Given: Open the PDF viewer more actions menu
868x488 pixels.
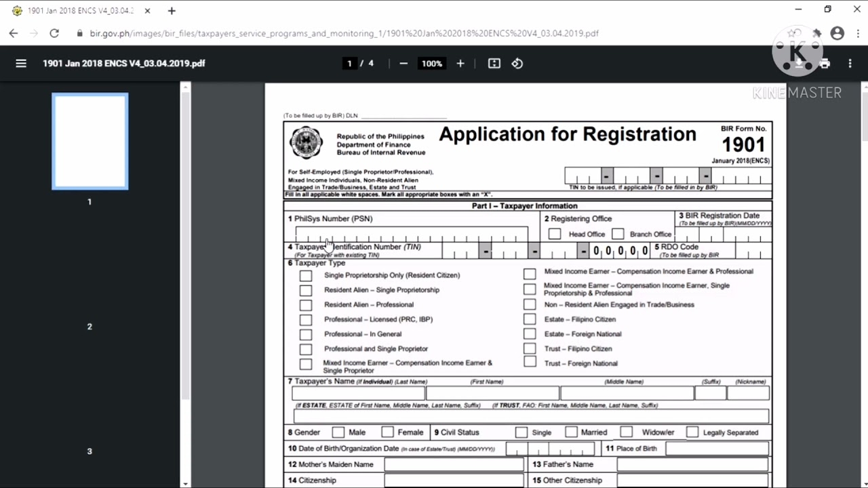Looking at the screenshot, I should (x=850, y=63).
